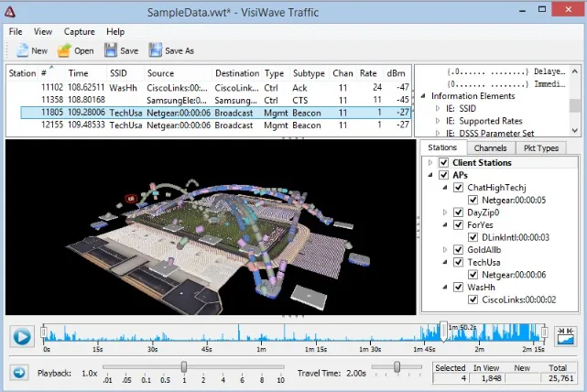This screenshot has height=392, width=587.
Task: Toggle the GoldAllb checkbox
Action: [458, 250]
